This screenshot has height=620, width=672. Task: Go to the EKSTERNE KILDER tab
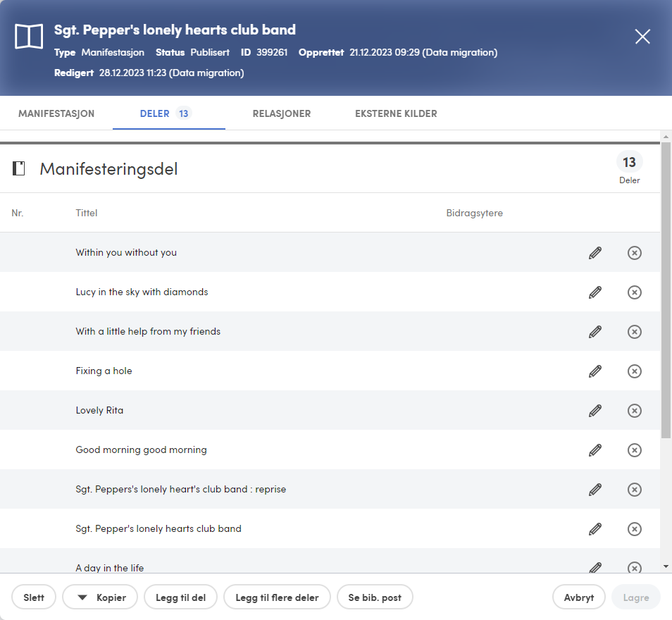click(396, 113)
